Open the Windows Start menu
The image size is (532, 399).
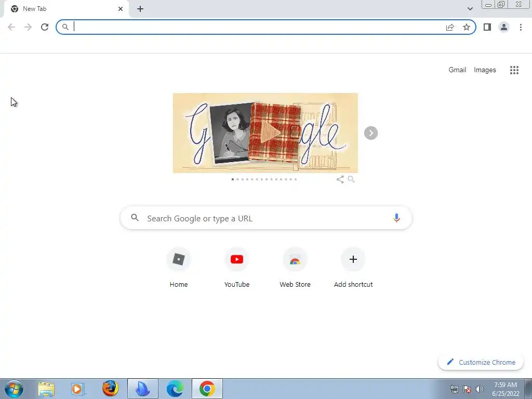tap(14, 389)
